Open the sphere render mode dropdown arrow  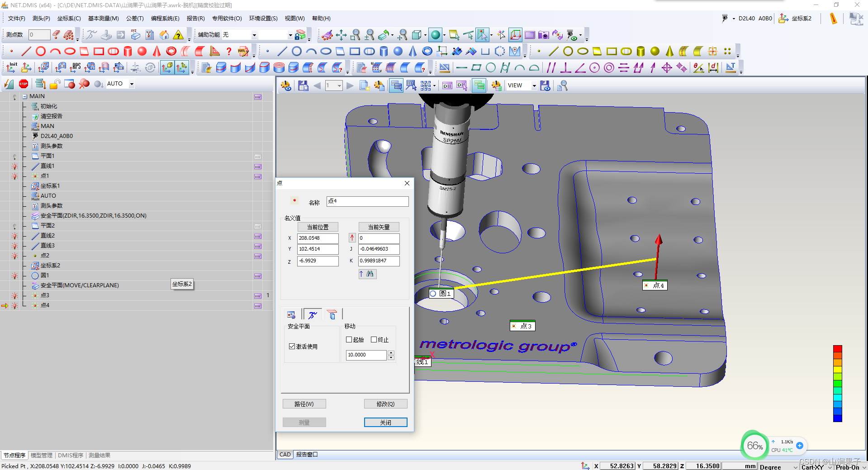pos(444,35)
